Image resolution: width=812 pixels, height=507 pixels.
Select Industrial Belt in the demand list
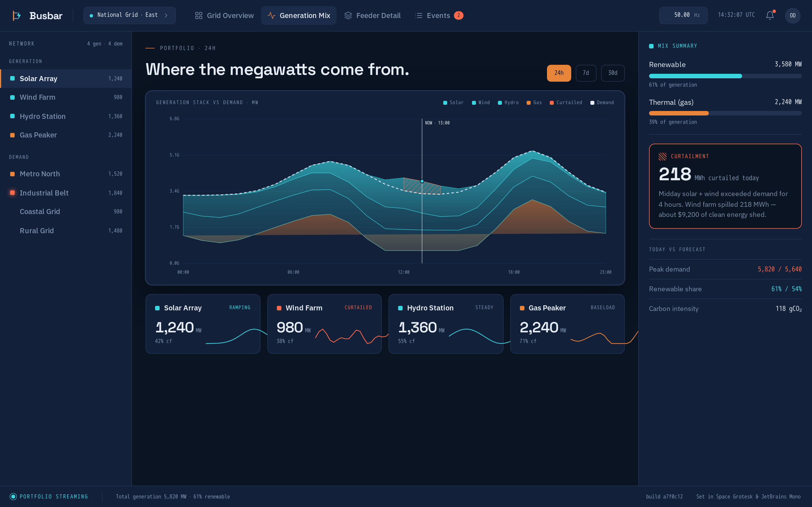tap(66, 193)
